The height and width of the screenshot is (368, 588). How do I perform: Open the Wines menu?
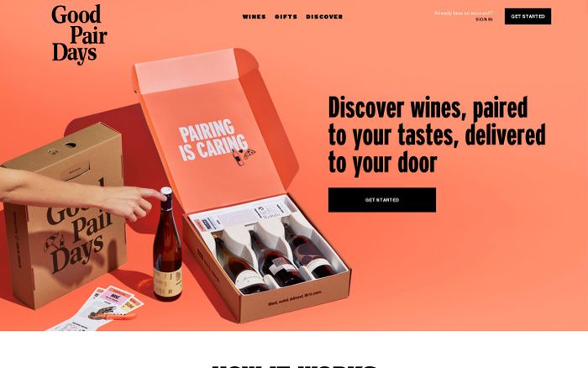click(254, 17)
